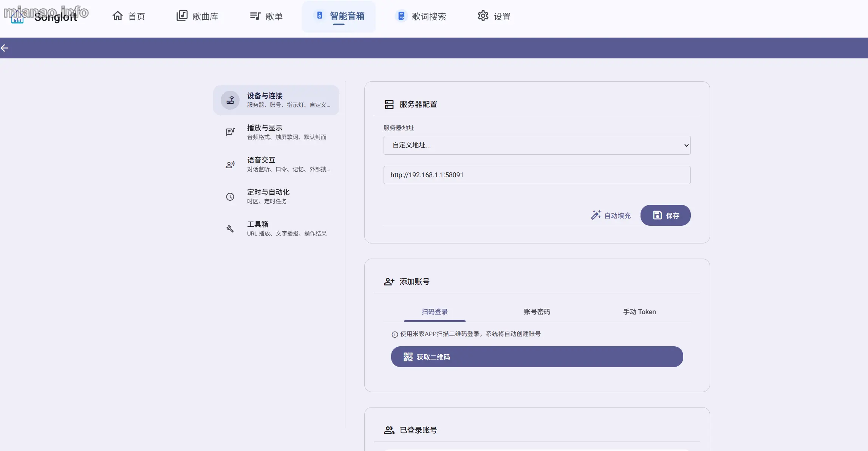The image size is (868, 451).
Task: Click the magic wand auto-fill icon
Action: 596,215
